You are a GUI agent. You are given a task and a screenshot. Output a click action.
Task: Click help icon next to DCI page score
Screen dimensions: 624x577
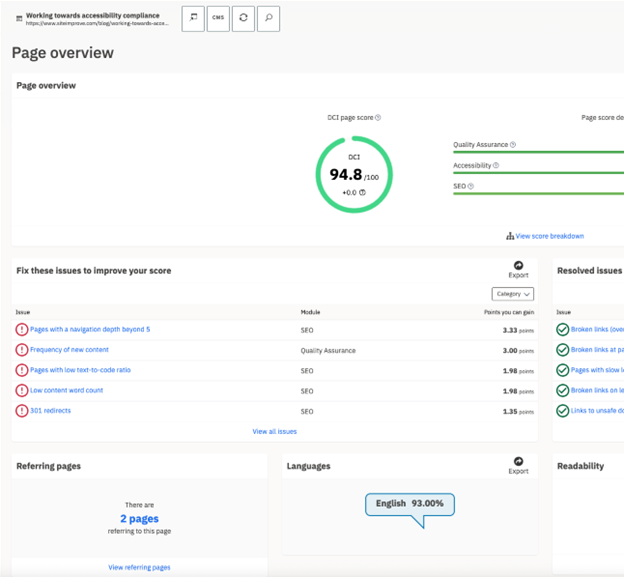click(378, 118)
